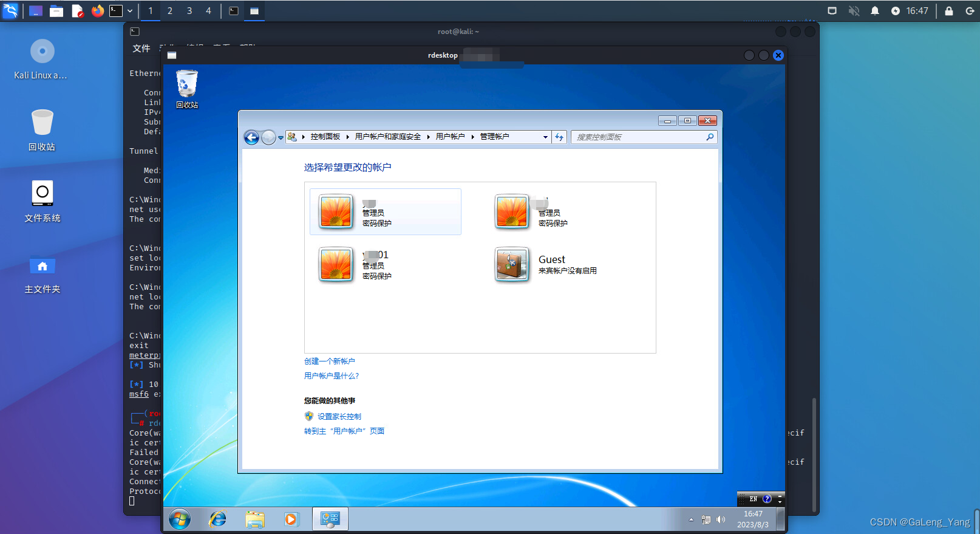The image size is (980, 534).
Task: Open Windows Media Player from taskbar
Action: [291, 519]
